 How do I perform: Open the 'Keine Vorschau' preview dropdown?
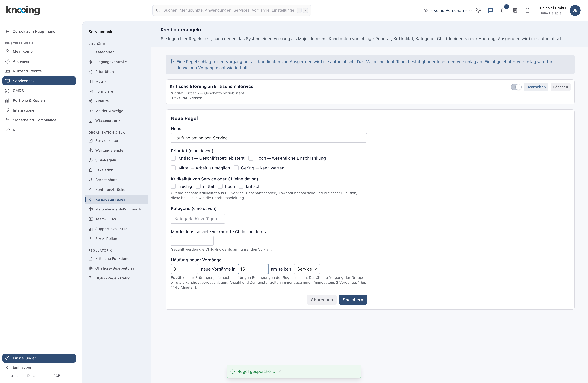coord(448,10)
